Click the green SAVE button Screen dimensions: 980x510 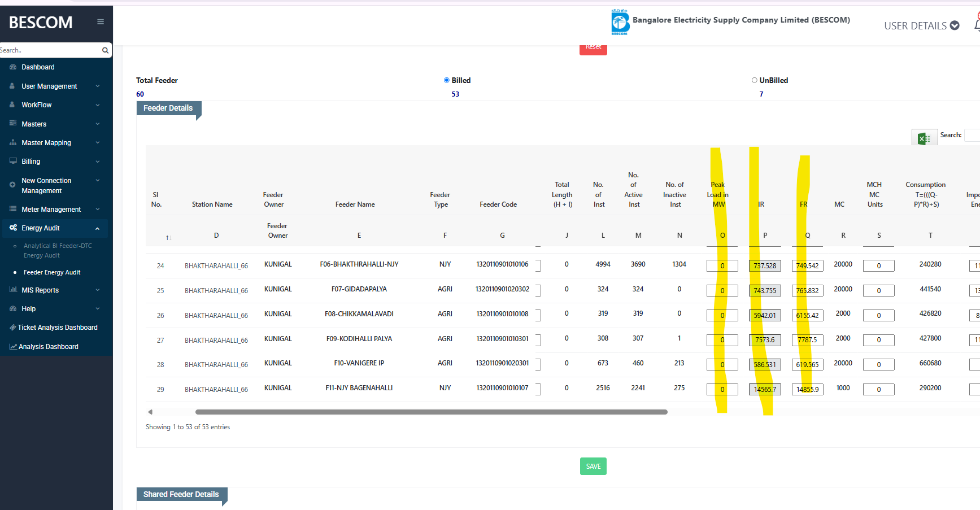click(x=593, y=466)
